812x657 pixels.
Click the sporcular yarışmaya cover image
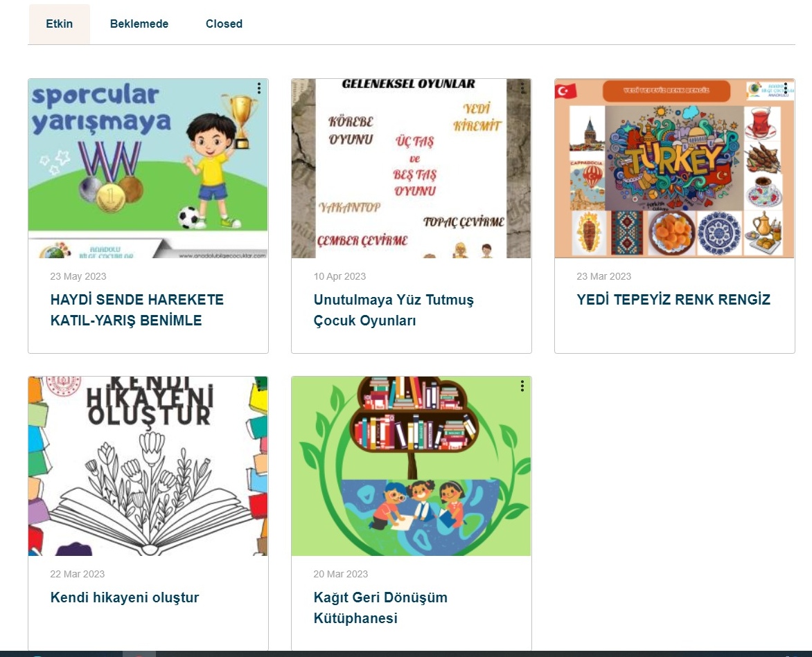[x=148, y=169]
